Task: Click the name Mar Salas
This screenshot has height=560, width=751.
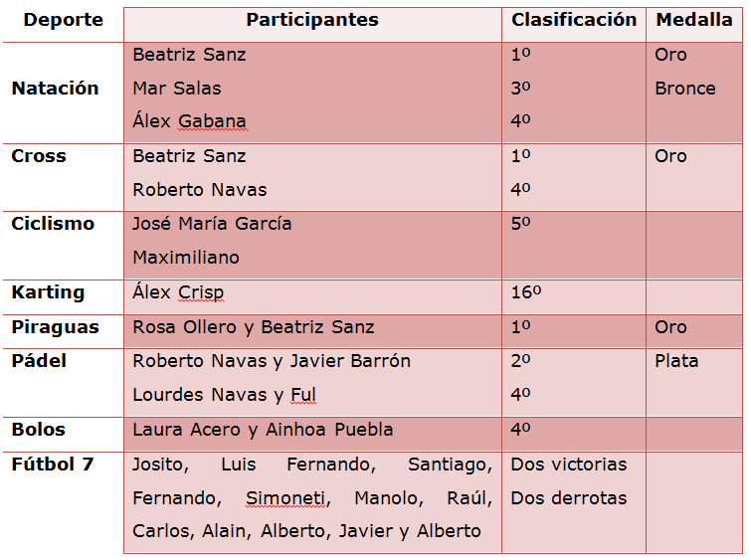Action: [177, 89]
